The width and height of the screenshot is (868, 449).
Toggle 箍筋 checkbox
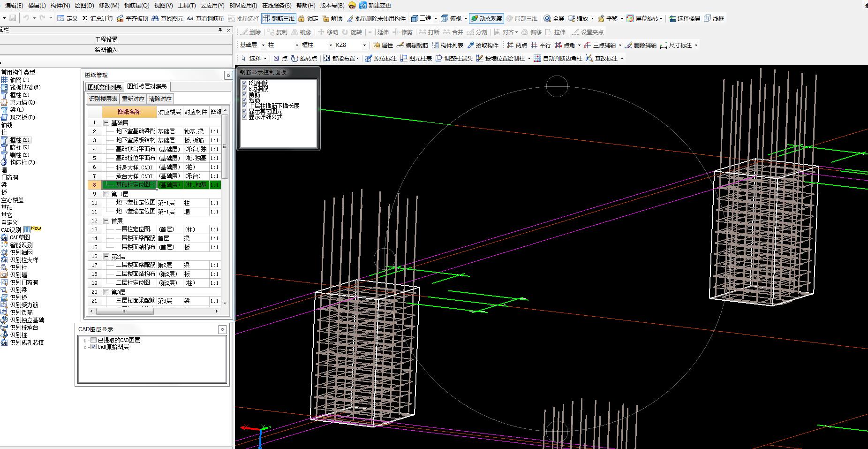(x=244, y=100)
